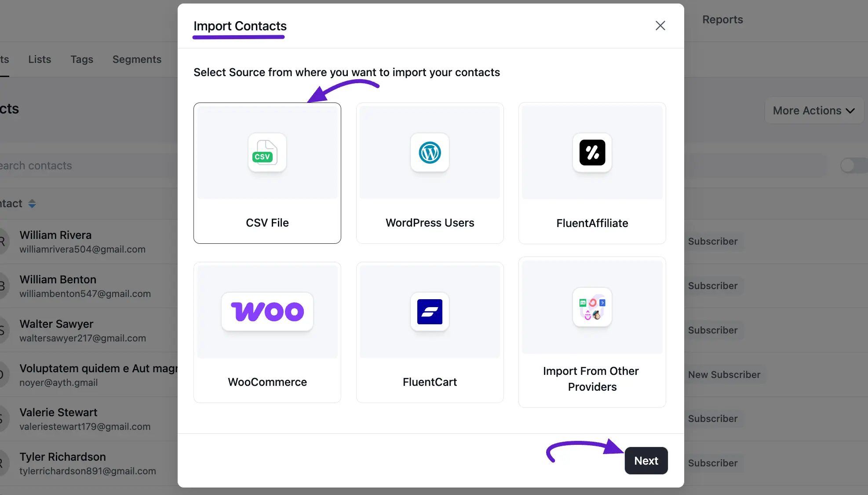
Task: Open the Segments tab
Action: 137,59
